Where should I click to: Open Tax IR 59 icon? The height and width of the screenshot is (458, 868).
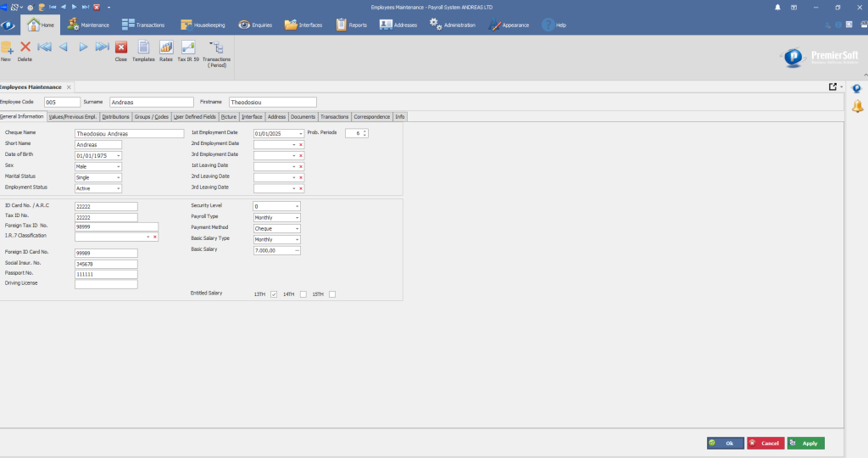[x=188, y=47]
